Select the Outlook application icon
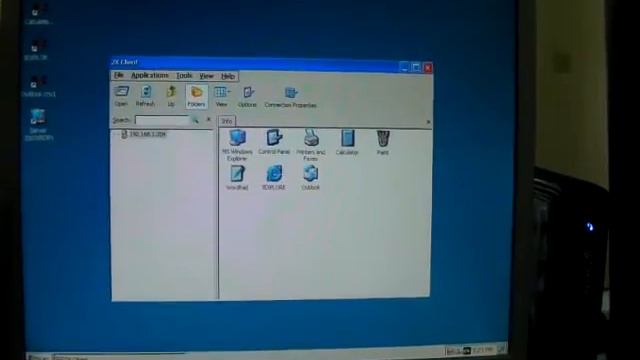 pyautogui.click(x=311, y=178)
